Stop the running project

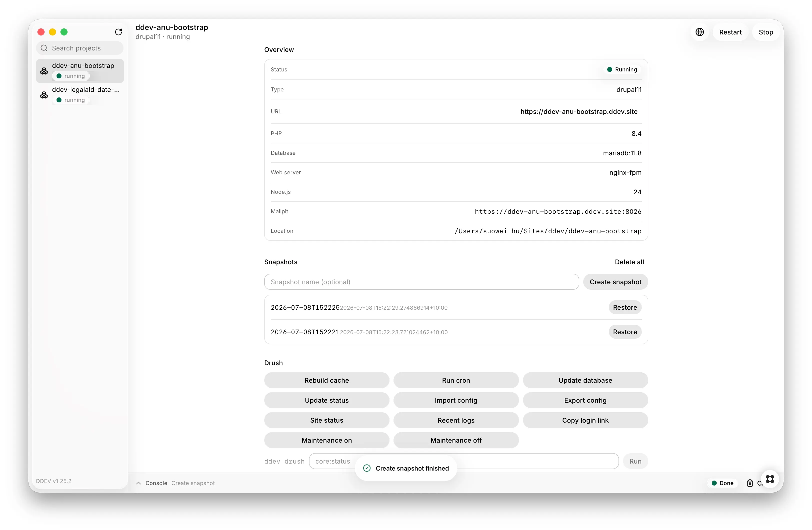click(765, 32)
